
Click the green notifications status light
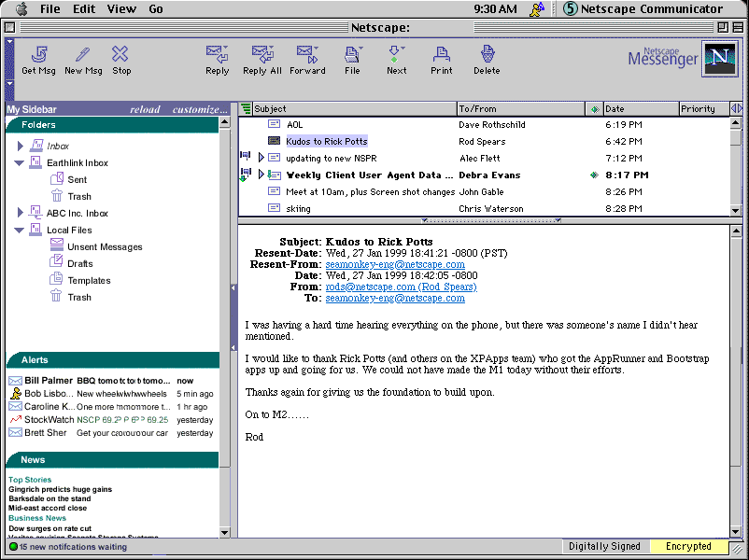pyautogui.click(x=13, y=547)
